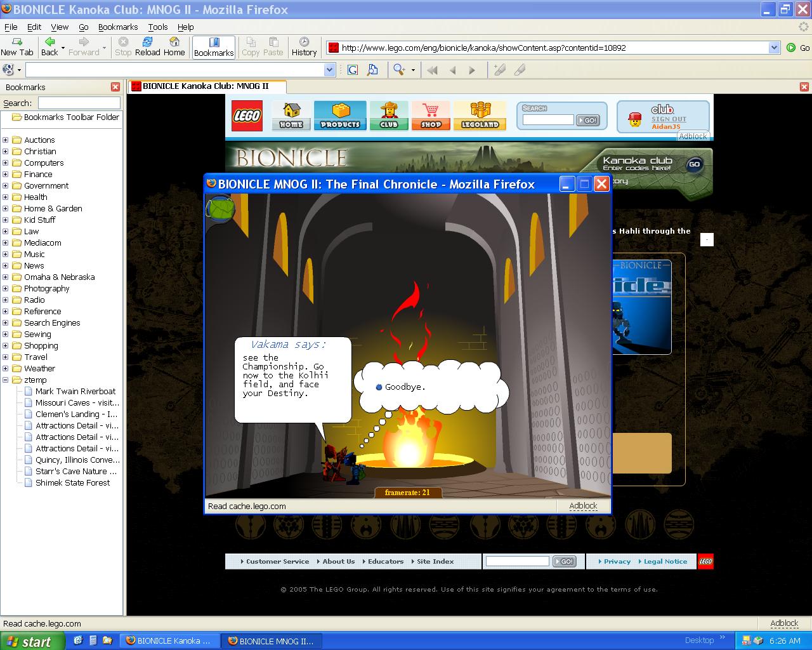
Task: Toggle the Bookmarks sidebar toolbar button
Action: [x=214, y=47]
